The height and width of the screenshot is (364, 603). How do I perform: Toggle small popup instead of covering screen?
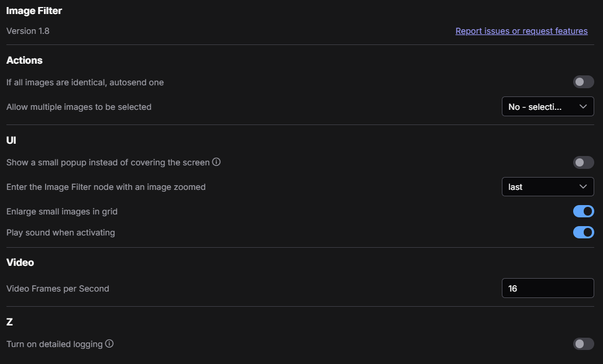pyautogui.click(x=583, y=162)
